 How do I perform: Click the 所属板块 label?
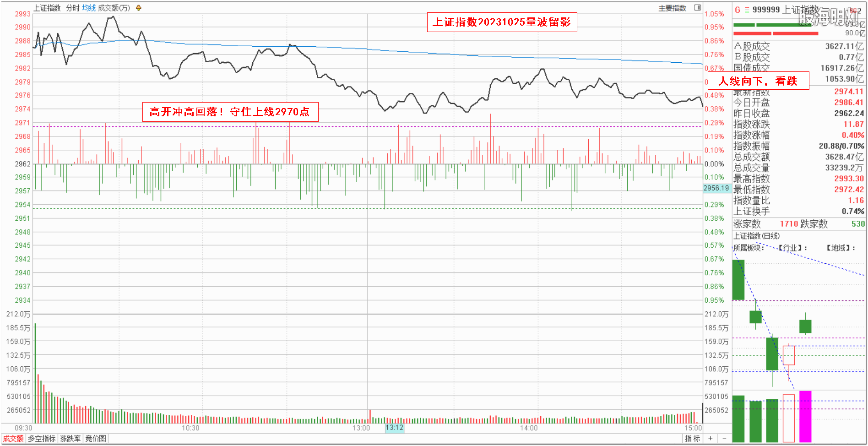tap(748, 248)
